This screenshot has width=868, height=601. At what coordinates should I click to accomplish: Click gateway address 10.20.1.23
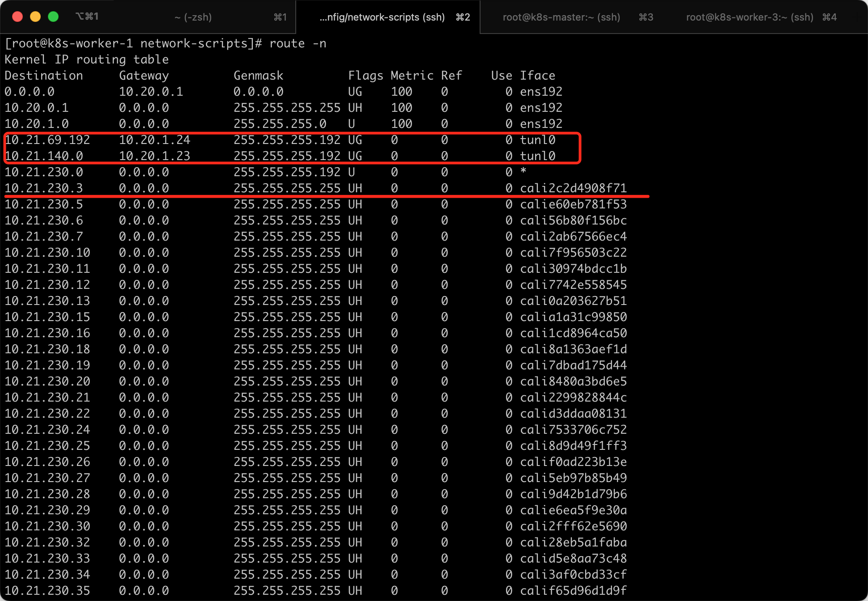[x=154, y=156]
